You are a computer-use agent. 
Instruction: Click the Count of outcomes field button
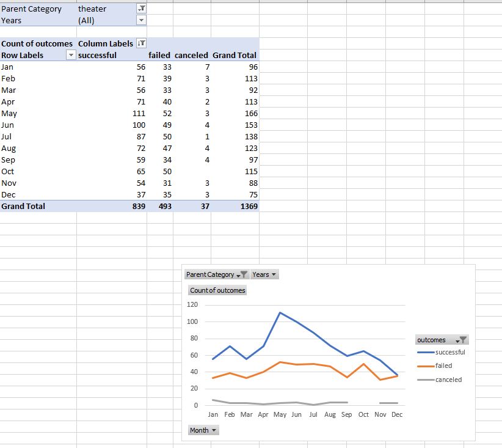tap(218, 290)
